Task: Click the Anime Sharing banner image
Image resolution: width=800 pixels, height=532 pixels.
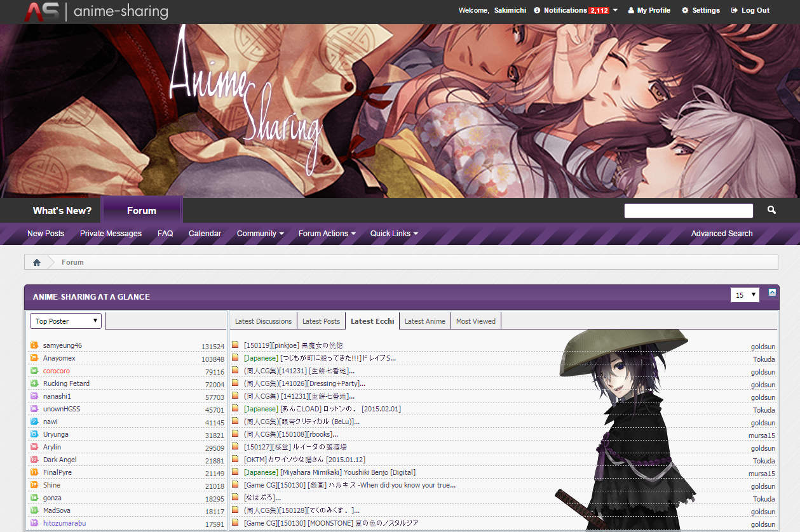Action: click(400, 111)
